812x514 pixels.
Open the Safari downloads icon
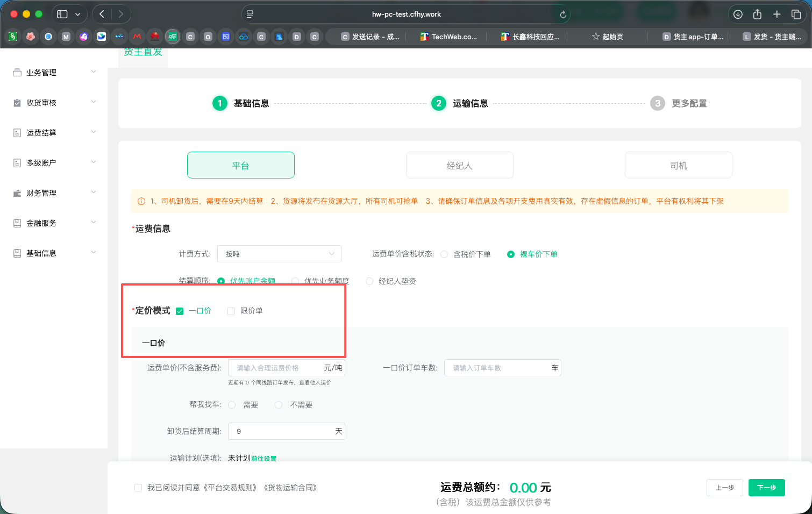738,15
